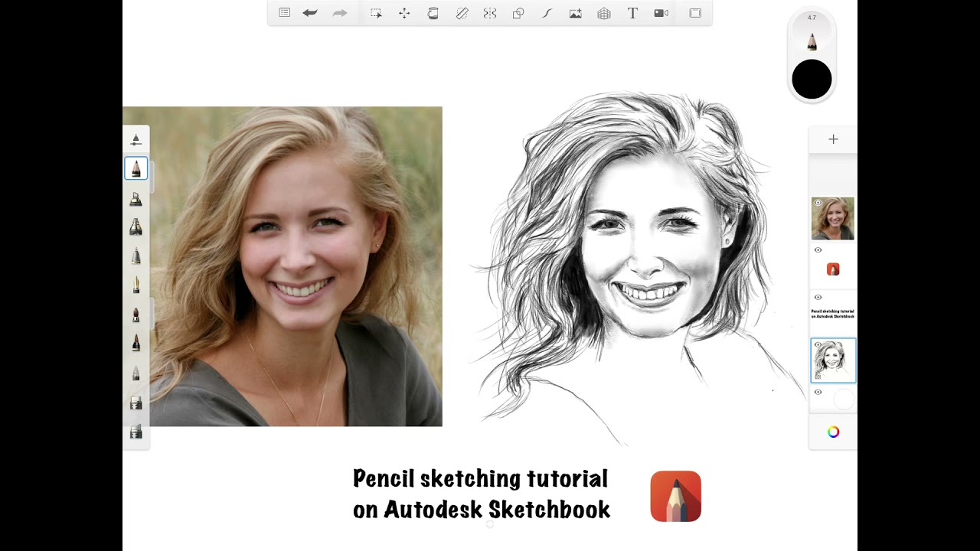Choose the Transform move tool
Viewport: 980px width, 551px height.
[404, 13]
